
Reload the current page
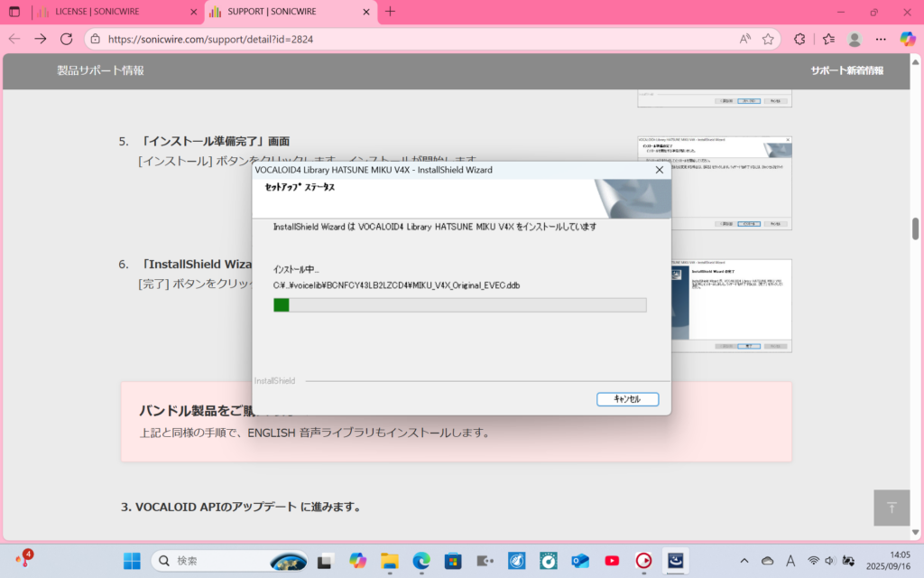[x=66, y=39]
